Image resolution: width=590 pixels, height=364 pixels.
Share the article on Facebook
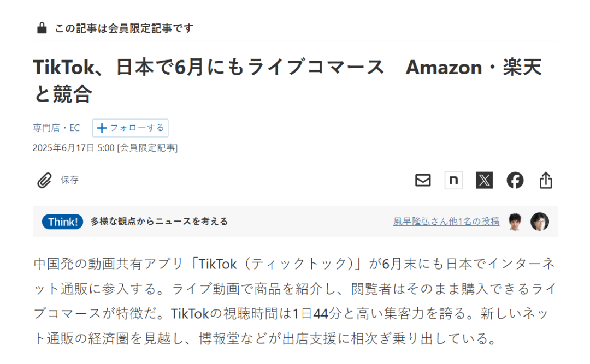(x=515, y=180)
